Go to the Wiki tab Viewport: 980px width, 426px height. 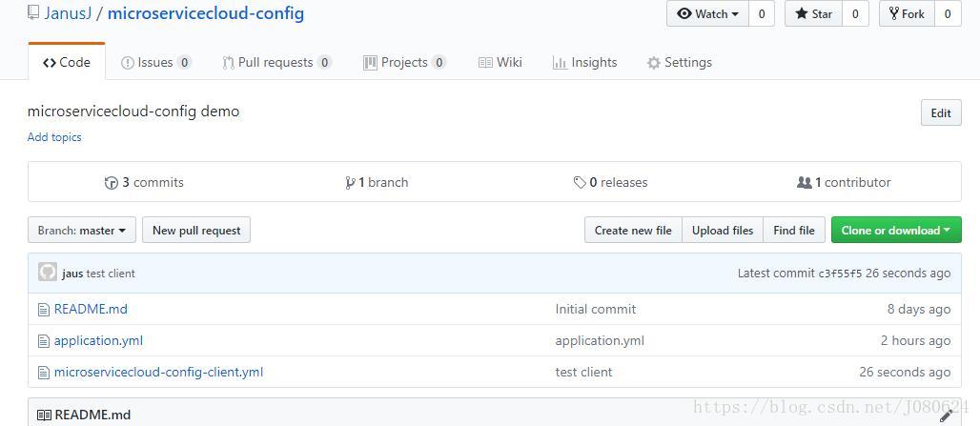500,63
